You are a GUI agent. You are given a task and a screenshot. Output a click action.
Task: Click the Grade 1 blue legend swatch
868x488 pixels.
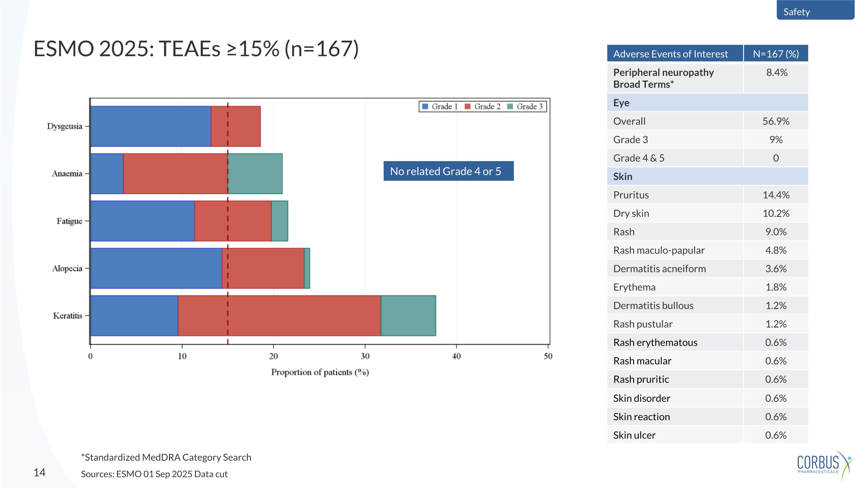(x=425, y=106)
